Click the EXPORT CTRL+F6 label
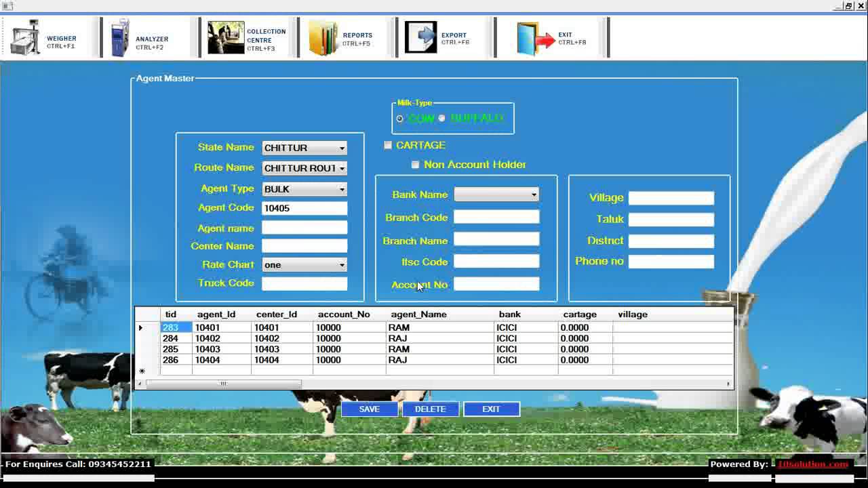868x488 pixels. click(x=454, y=39)
